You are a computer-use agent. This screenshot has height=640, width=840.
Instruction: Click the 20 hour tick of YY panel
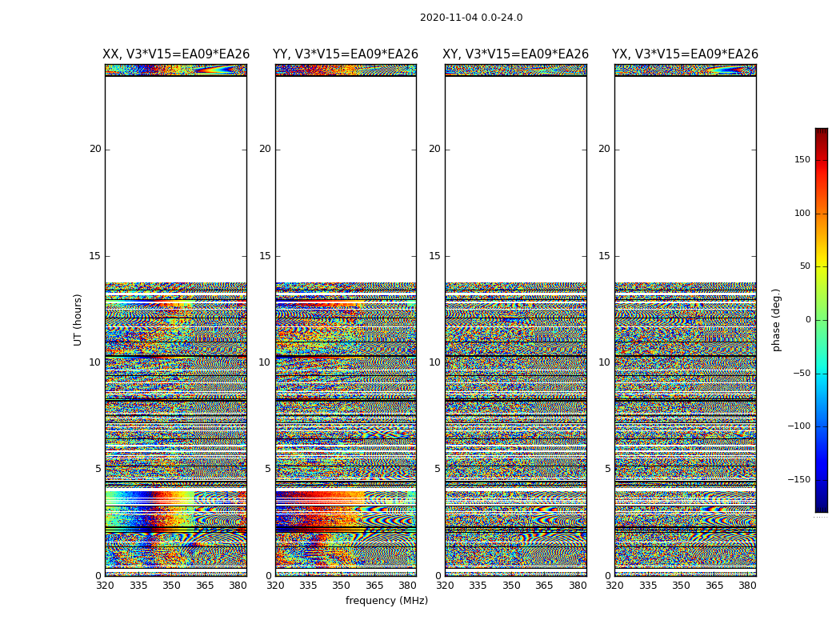tap(265, 149)
